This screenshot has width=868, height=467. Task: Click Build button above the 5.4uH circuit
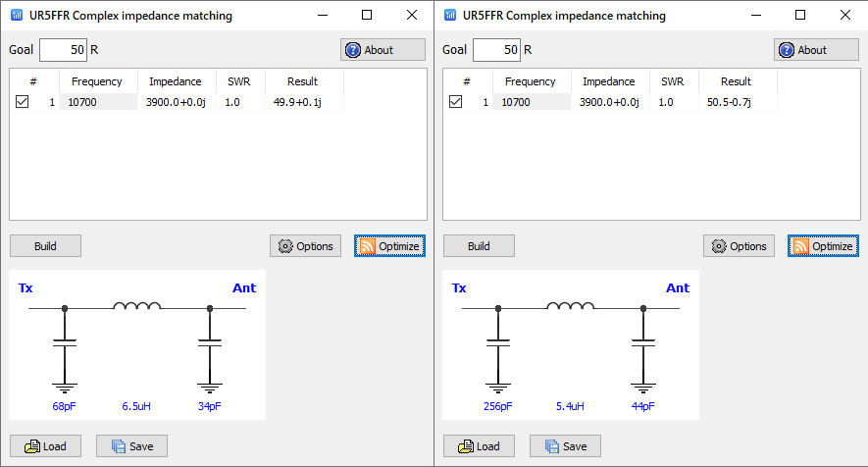[479, 246]
